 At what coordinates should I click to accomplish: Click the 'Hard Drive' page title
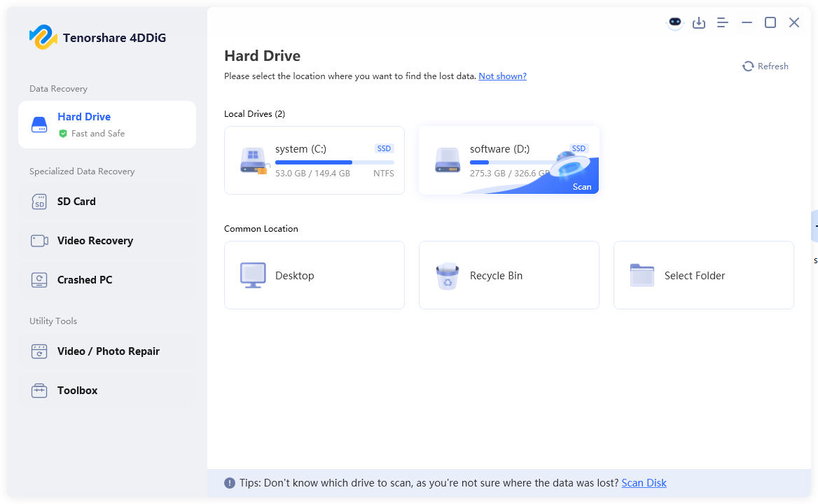tap(263, 56)
